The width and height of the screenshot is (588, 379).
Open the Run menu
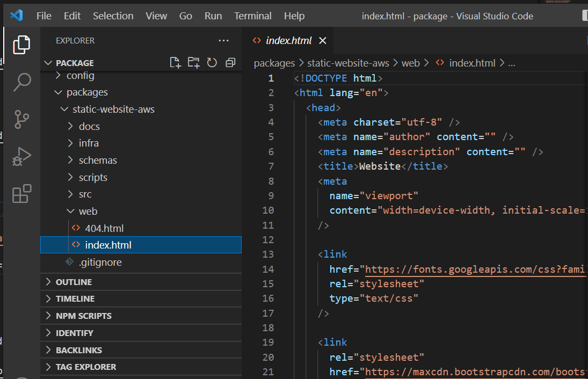pos(213,16)
